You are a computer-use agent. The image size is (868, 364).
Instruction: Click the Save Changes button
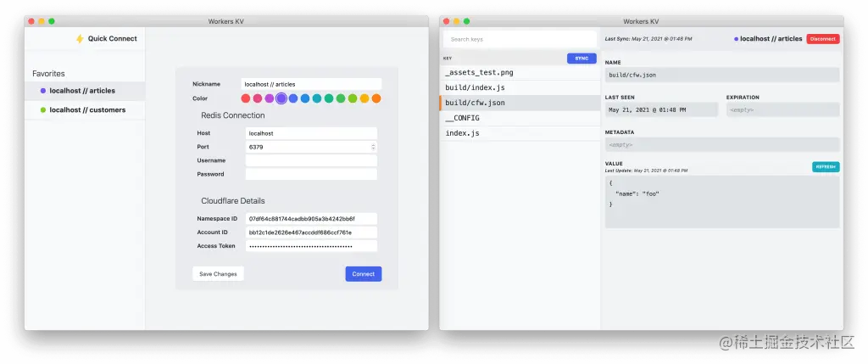pyautogui.click(x=218, y=274)
